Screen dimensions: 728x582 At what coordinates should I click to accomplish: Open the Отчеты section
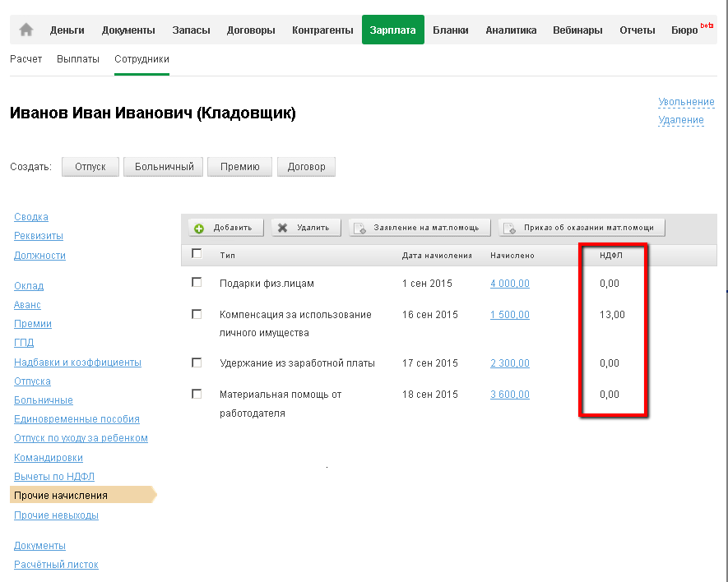click(x=638, y=30)
